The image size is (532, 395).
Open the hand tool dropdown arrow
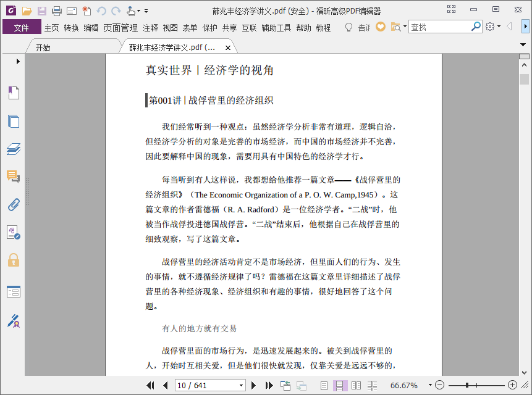point(138,11)
